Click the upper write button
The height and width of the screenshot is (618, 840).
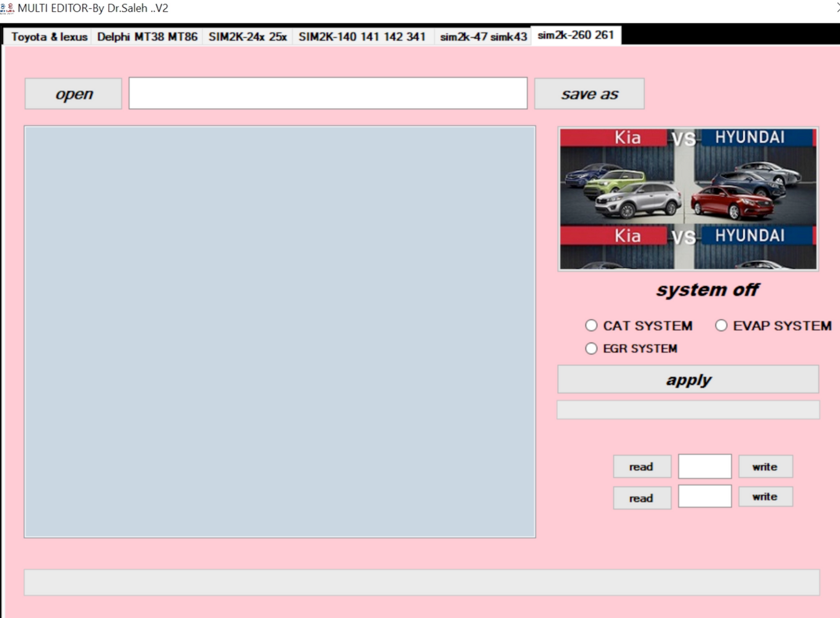pyautogui.click(x=765, y=466)
